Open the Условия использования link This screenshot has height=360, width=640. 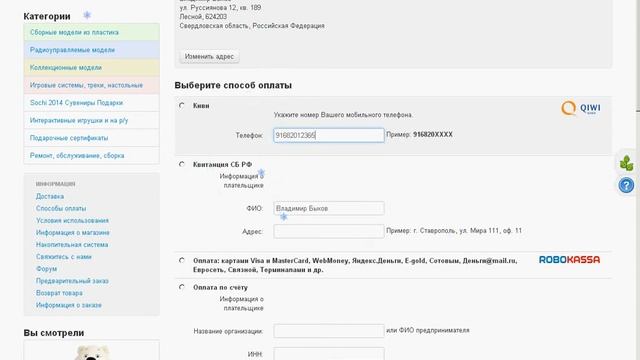click(x=72, y=220)
